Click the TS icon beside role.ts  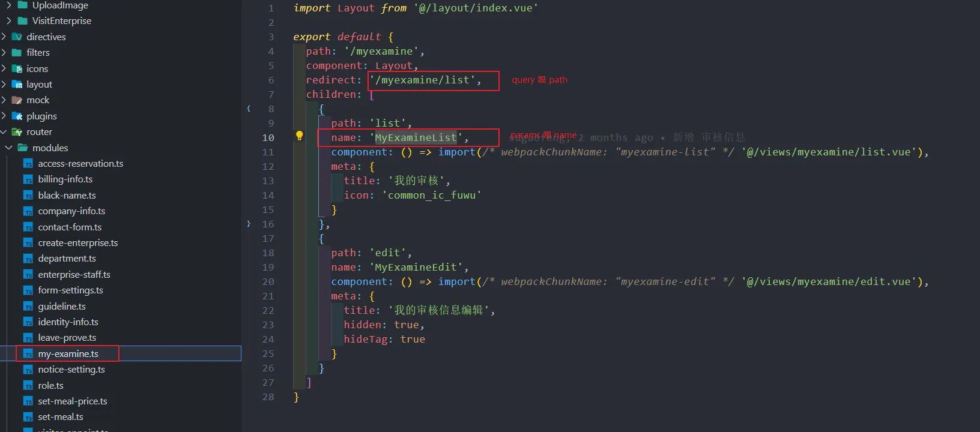[x=28, y=386]
